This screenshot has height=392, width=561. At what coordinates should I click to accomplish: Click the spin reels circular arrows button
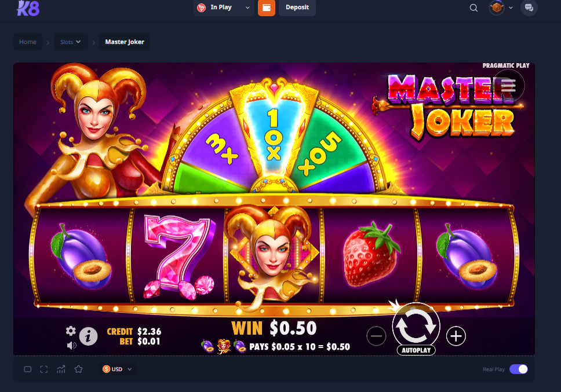(416, 327)
